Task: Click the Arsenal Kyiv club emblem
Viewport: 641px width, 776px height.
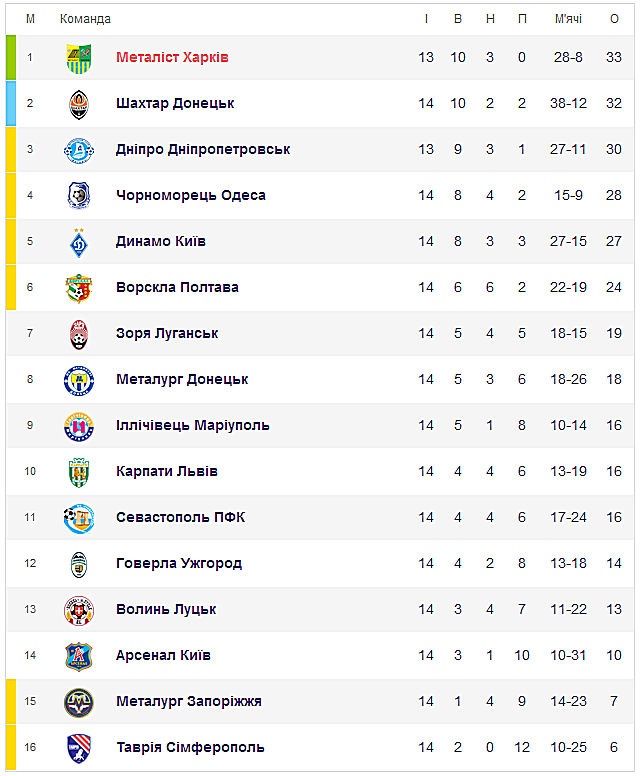Action: point(79,656)
